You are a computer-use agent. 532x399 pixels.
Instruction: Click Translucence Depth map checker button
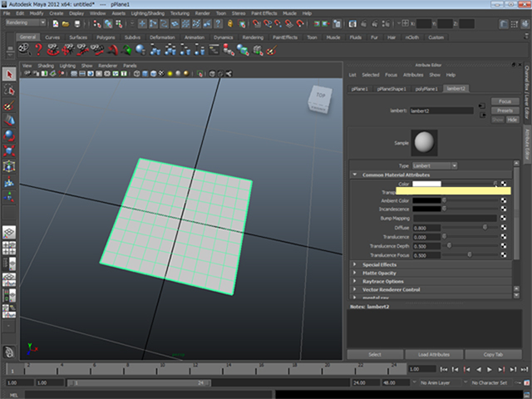point(504,246)
